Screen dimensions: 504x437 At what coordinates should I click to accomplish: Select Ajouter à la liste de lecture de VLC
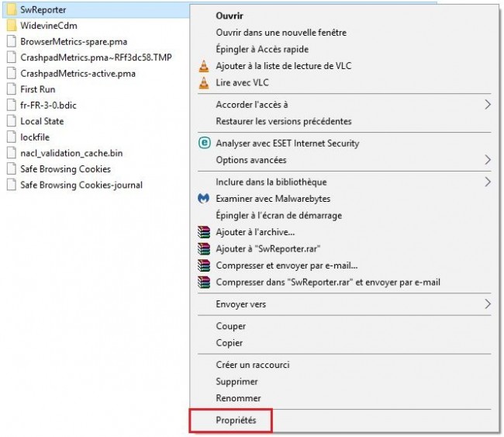284,66
